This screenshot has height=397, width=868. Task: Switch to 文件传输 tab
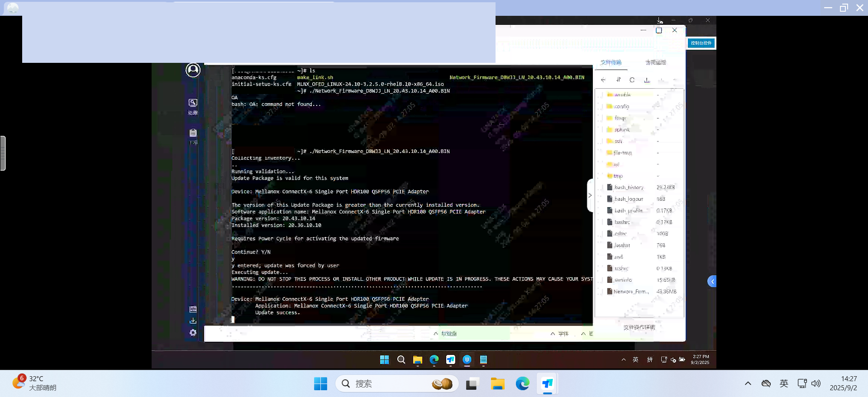click(611, 62)
